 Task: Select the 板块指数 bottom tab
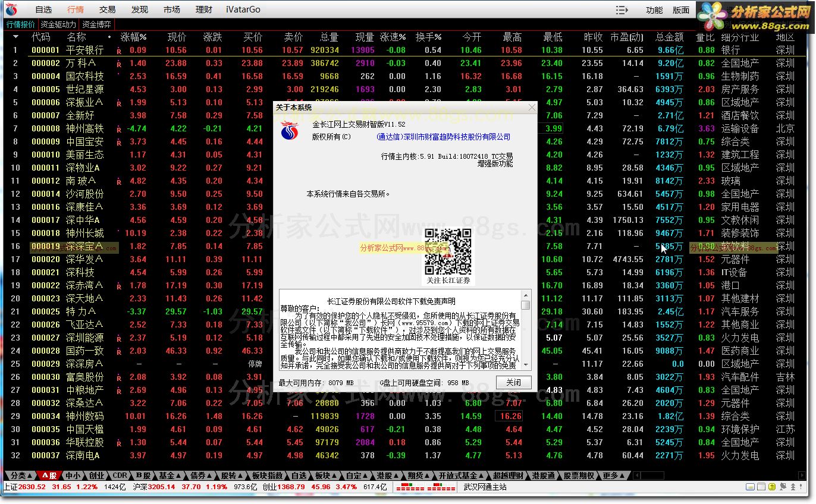pyautogui.click(x=267, y=475)
